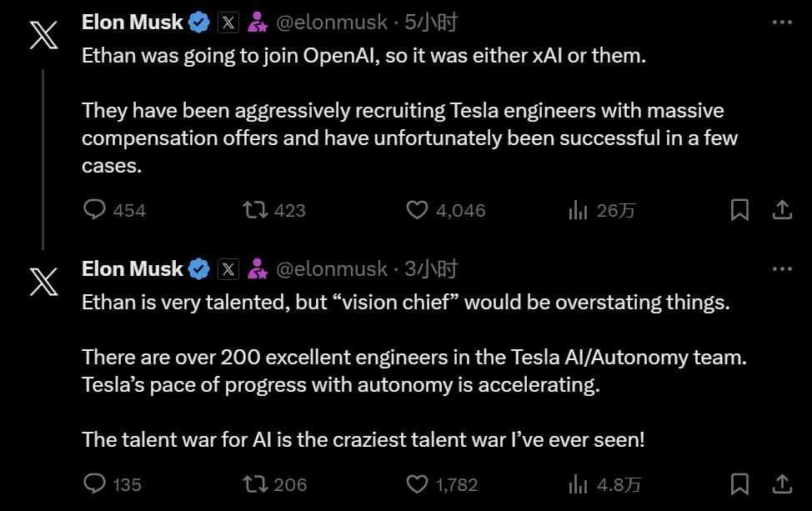Open Elon Musk name in first tweet
The width and height of the screenshot is (812, 511).
pos(132,23)
